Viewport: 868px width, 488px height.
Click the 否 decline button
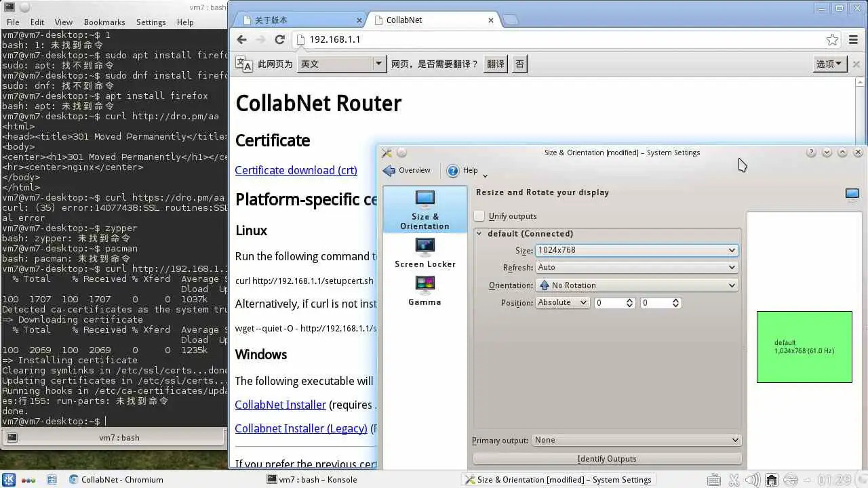click(x=519, y=64)
